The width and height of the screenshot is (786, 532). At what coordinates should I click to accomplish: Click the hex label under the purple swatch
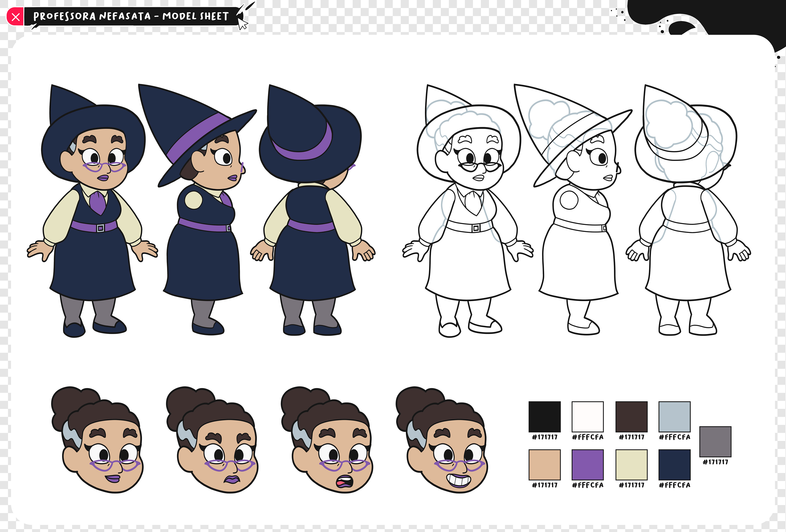pyautogui.click(x=587, y=485)
